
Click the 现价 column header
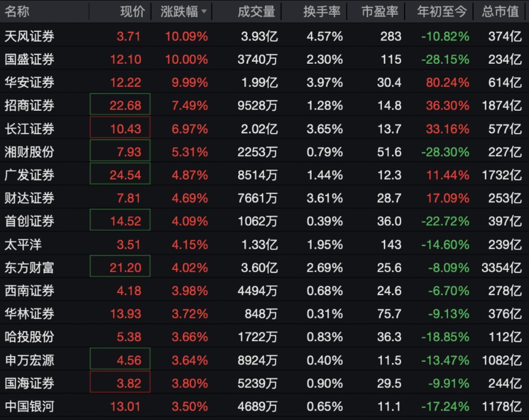coord(133,12)
